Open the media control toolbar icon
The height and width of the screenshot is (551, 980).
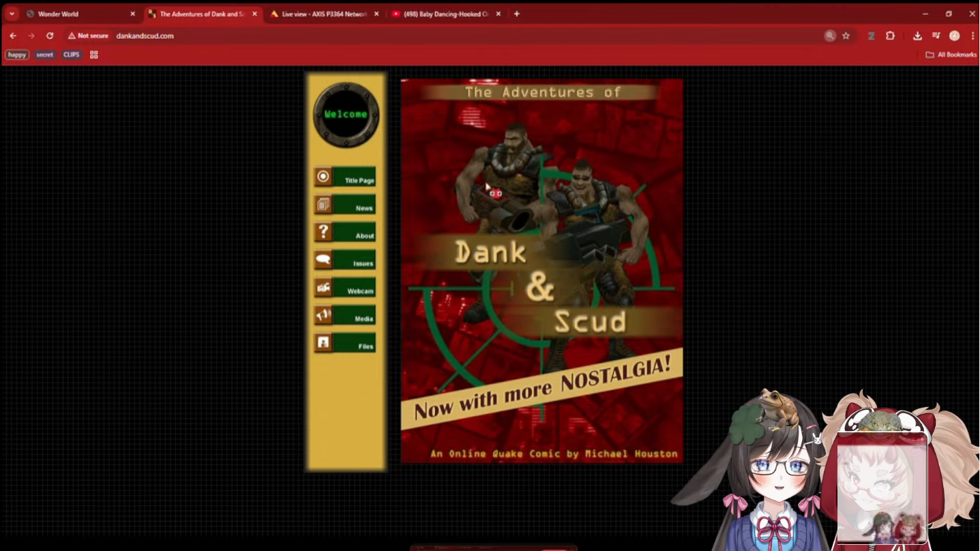(936, 35)
